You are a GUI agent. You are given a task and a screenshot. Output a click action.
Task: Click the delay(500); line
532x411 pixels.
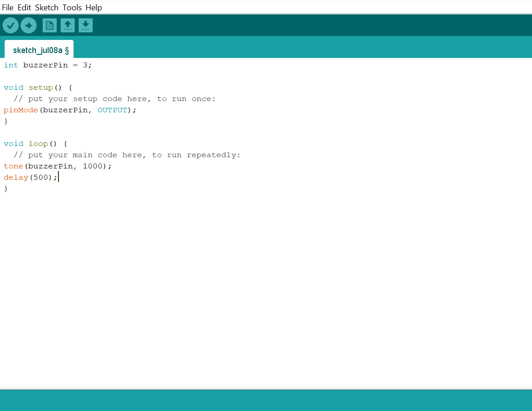31,177
